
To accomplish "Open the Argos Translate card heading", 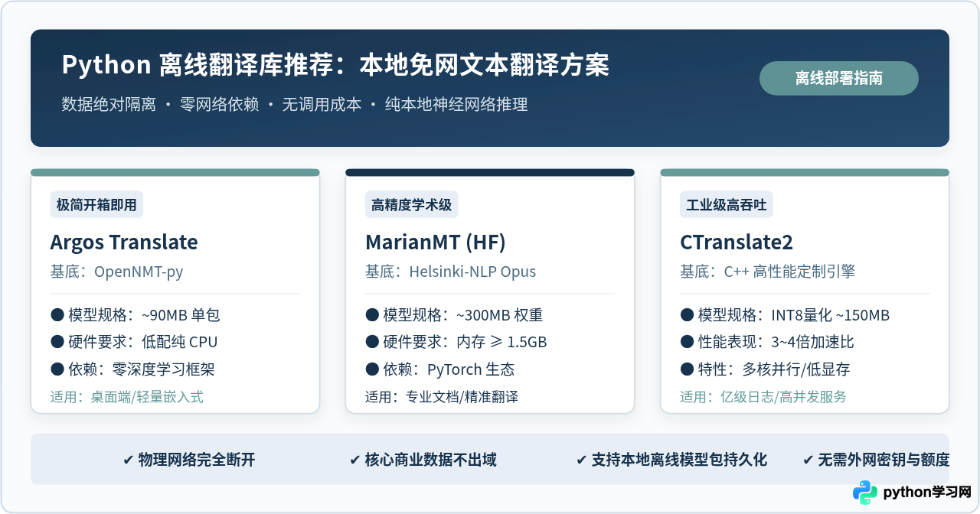I will [124, 242].
